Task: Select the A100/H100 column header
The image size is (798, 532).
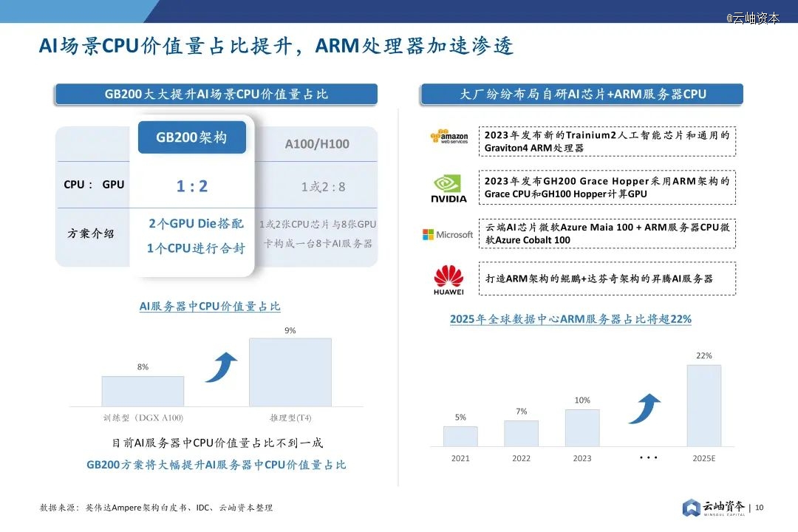Action: click(x=317, y=143)
